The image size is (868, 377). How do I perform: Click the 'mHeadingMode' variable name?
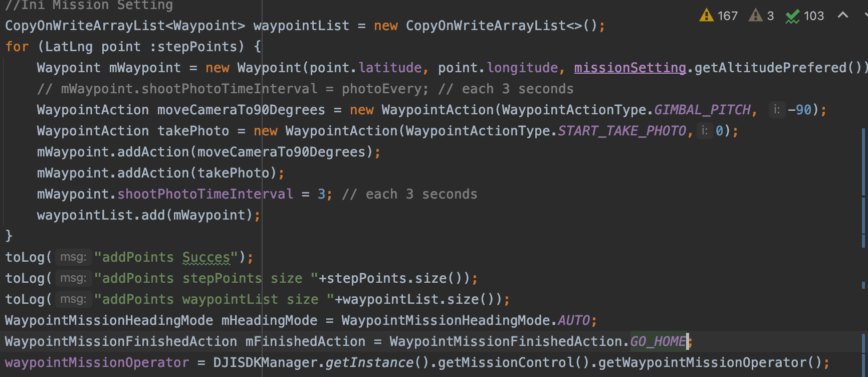click(269, 320)
